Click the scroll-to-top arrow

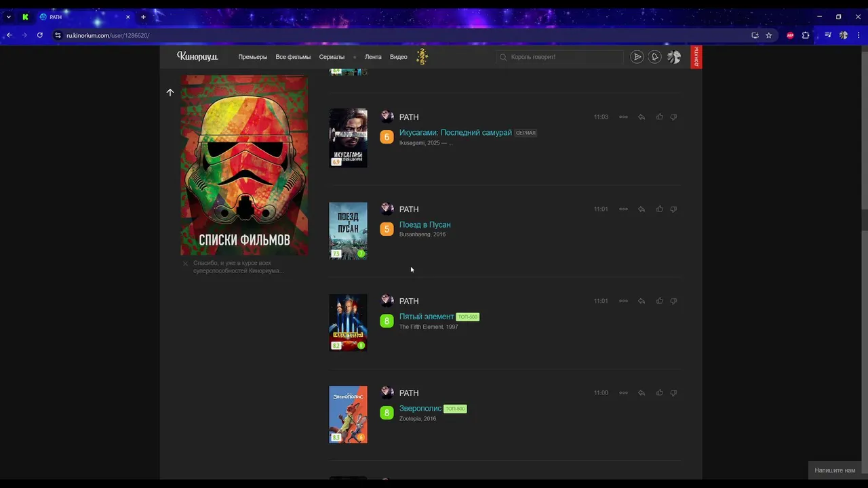coord(170,92)
